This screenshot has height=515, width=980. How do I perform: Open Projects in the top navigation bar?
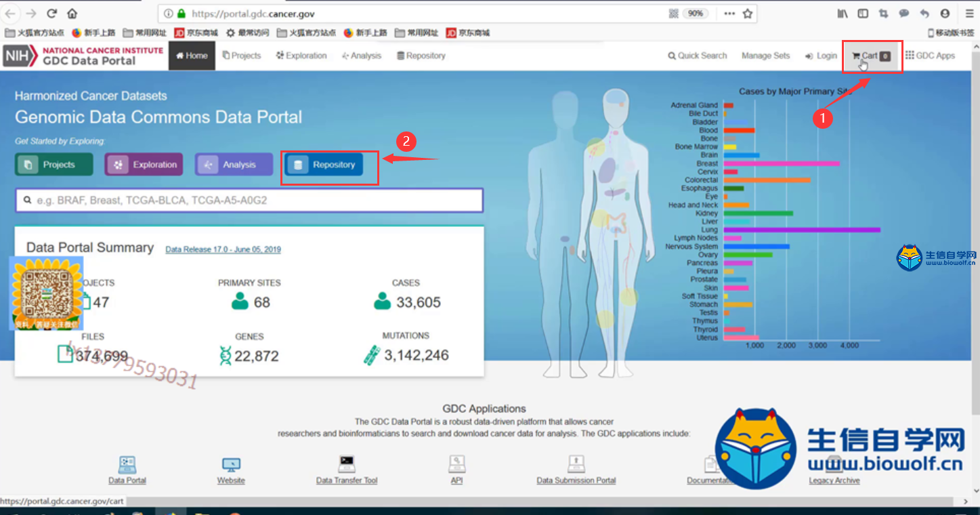[242, 56]
